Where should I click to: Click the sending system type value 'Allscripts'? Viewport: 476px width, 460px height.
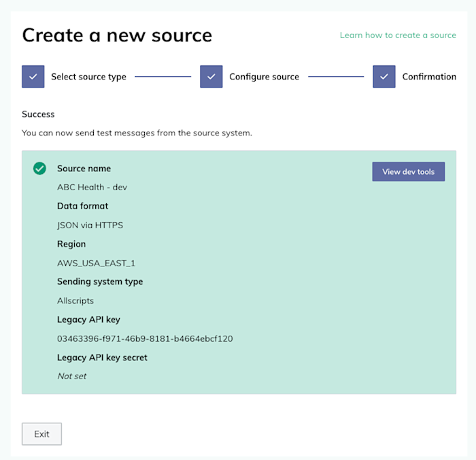pos(75,301)
